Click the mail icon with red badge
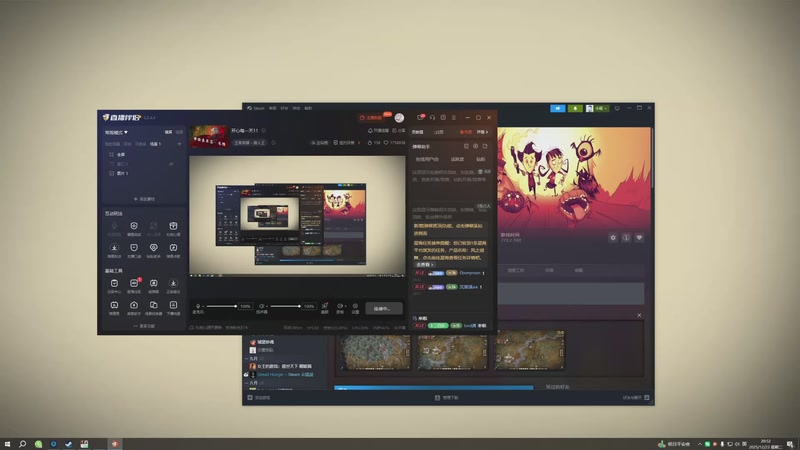Screen dimensions: 800x450 (x=420, y=117)
